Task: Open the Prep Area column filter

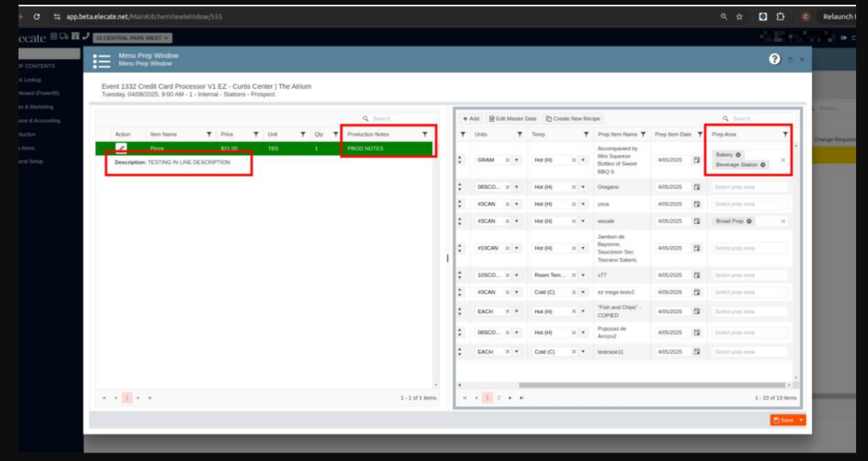Action: pos(785,135)
